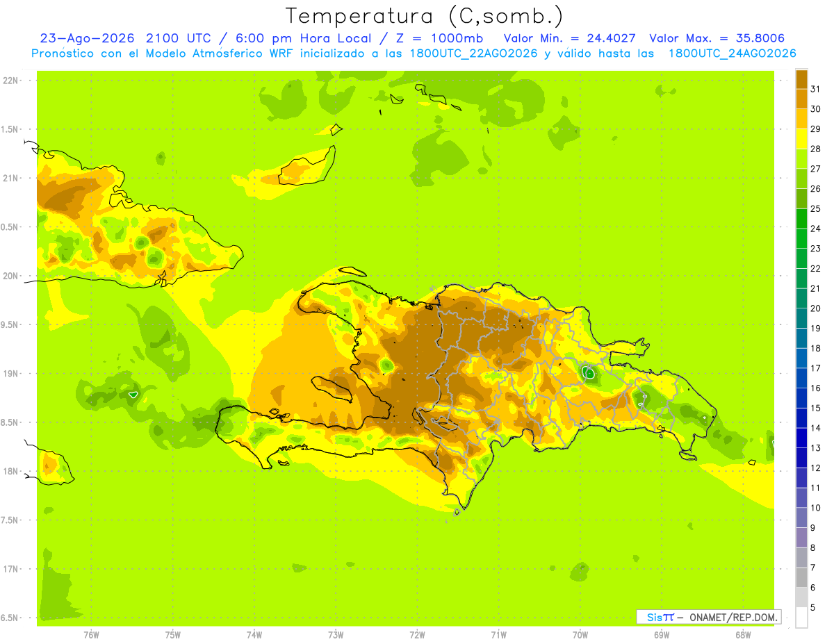Click the "18N" latitude label
This screenshot has width=834, height=644.
(x=10, y=471)
